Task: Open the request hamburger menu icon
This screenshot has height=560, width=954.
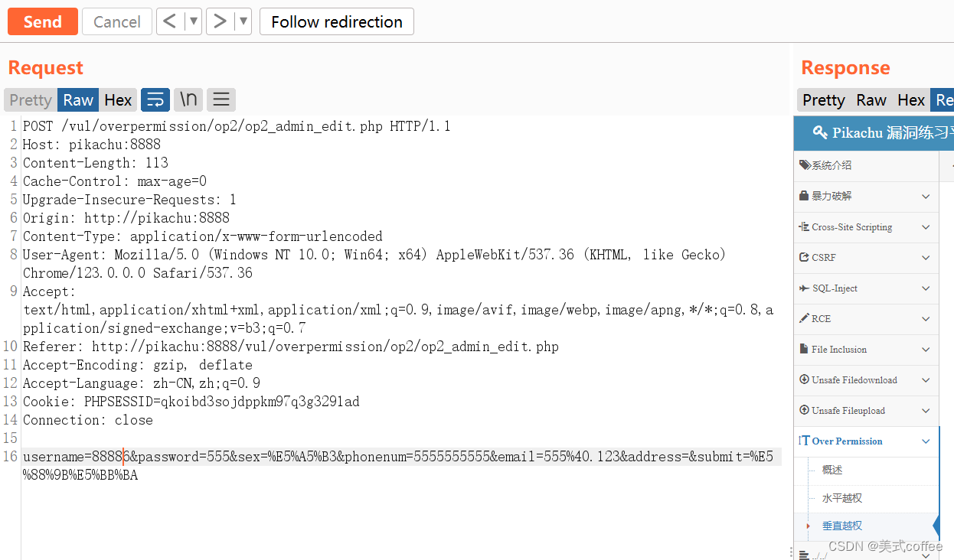Action: pyautogui.click(x=221, y=99)
